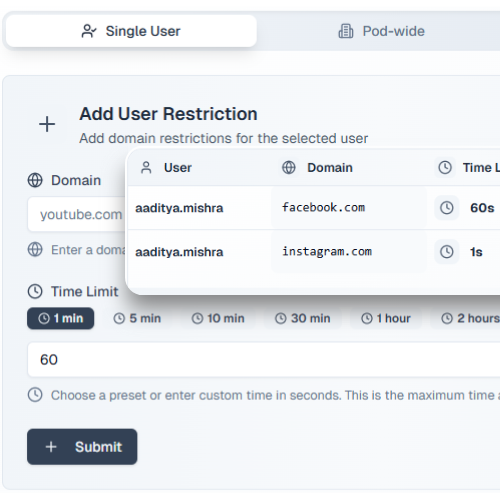The width and height of the screenshot is (500, 500).
Task: Click aaditya.mishra in the instagram.com row
Action: coord(179,252)
